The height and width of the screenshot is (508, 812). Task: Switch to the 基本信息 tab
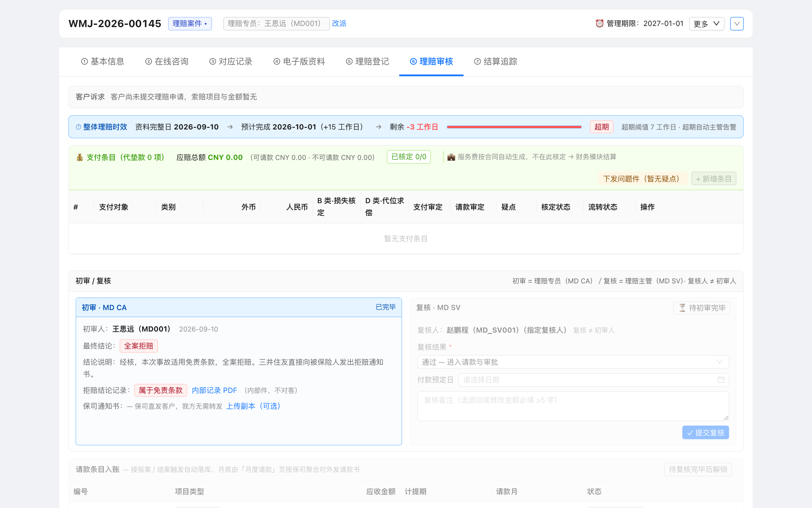coord(103,61)
